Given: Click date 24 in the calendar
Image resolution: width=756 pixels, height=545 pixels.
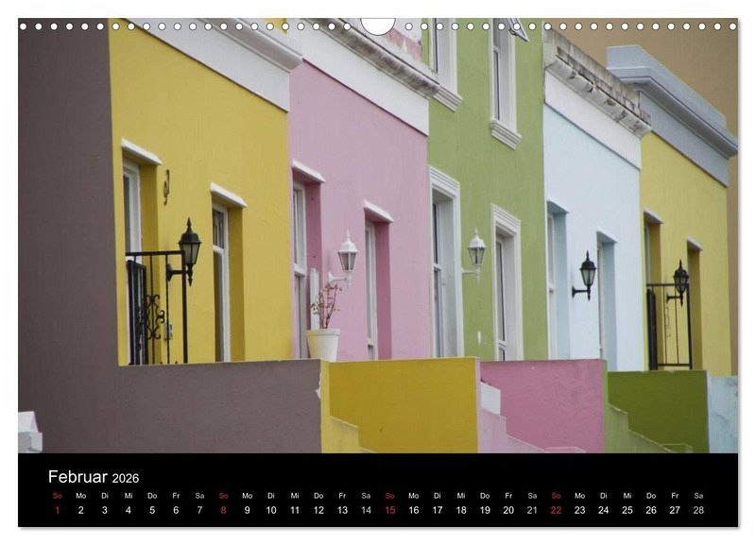Looking at the screenshot, I should tap(604, 510).
